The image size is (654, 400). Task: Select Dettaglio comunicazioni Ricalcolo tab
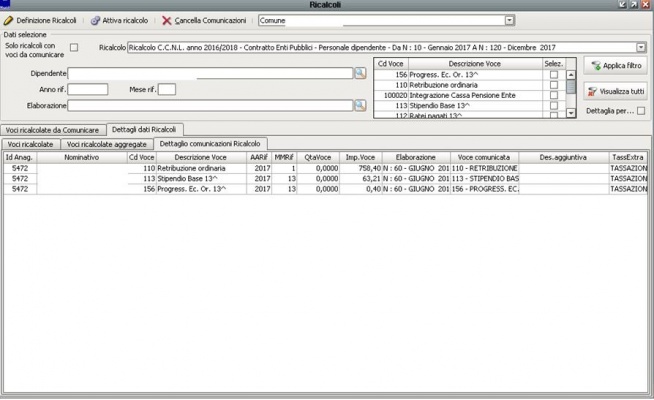click(x=210, y=143)
